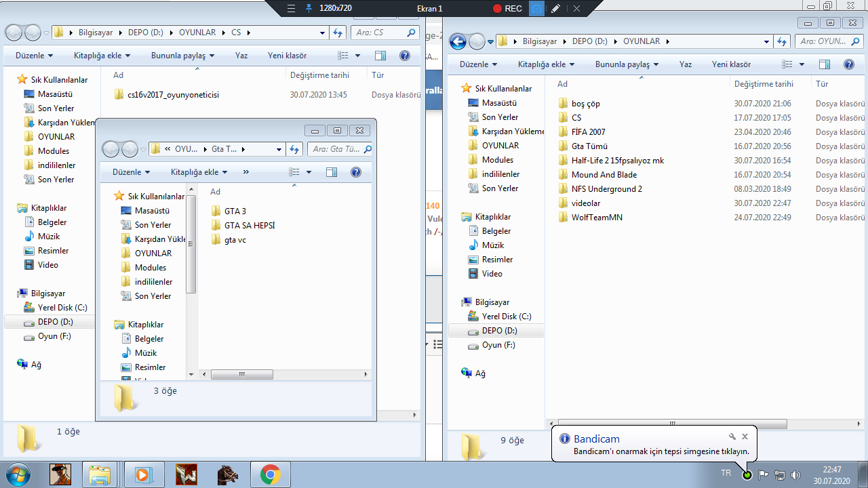Toggle the preview pane in OYUNLAR window
This screenshot has height=488, width=868.
[825, 64]
